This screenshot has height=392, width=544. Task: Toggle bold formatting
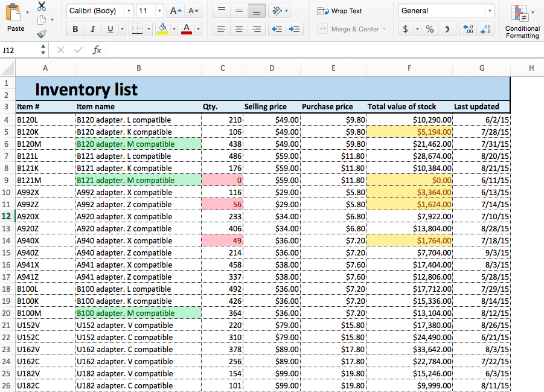pyautogui.click(x=75, y=29)
